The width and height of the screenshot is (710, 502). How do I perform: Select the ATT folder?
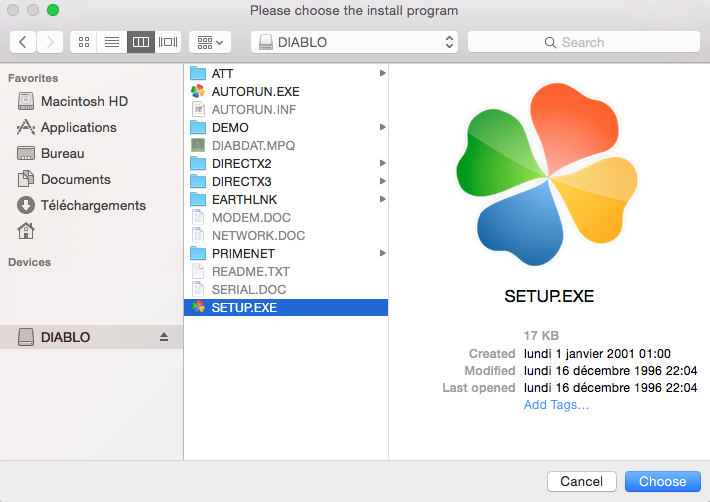(x=286, y=73)
